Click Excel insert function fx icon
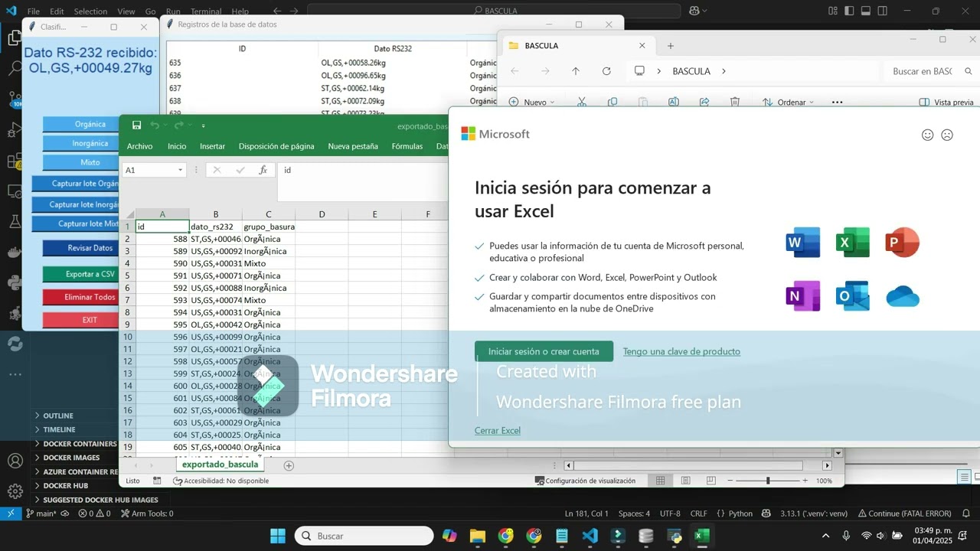The height and width of the screenshot is (551, 980). (263, 170)
